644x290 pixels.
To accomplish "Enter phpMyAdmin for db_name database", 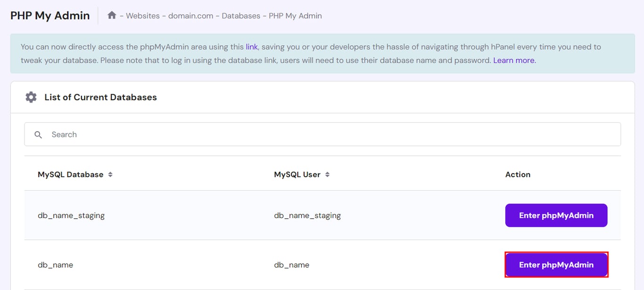I will tap(556, 265).
